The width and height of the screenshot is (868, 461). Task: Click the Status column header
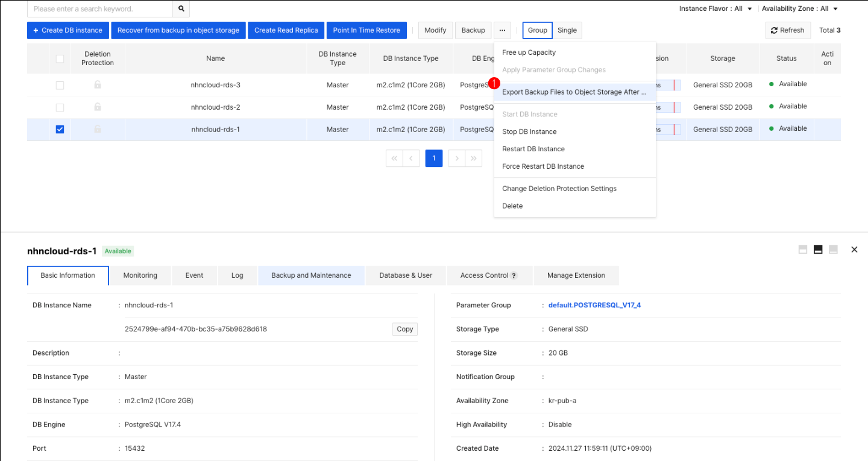[787, 58]
